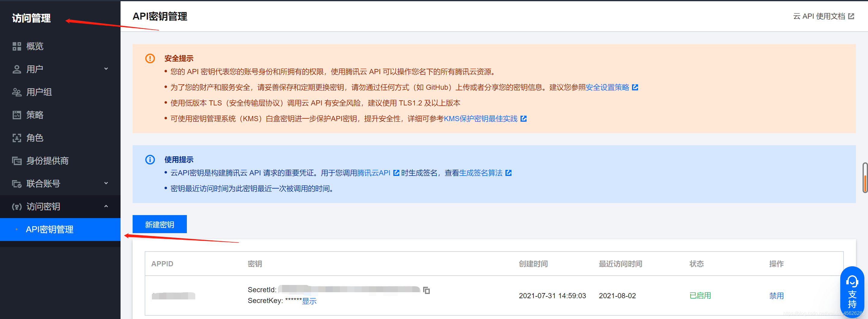The image size is (868, 319).
Task: Click the blue info icon in 使用提示
Action: [150, 159]
